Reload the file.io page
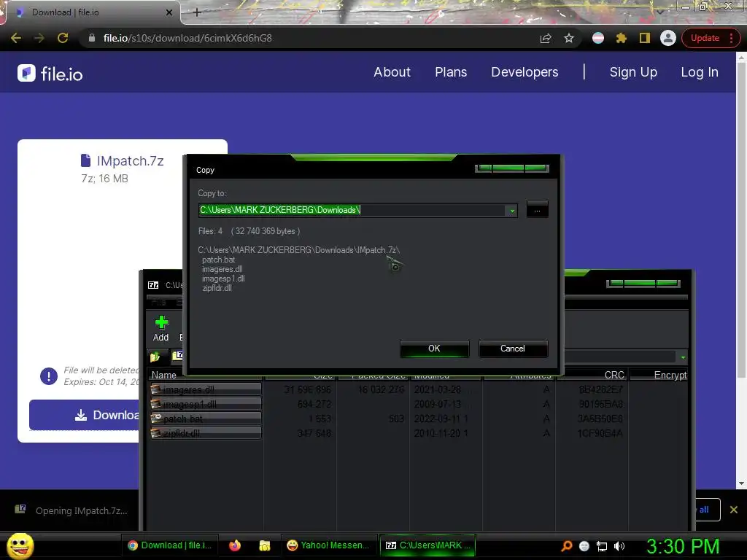The width and height of the screenshot is (747, 560). pyautogui.click(x=63, y=38)
